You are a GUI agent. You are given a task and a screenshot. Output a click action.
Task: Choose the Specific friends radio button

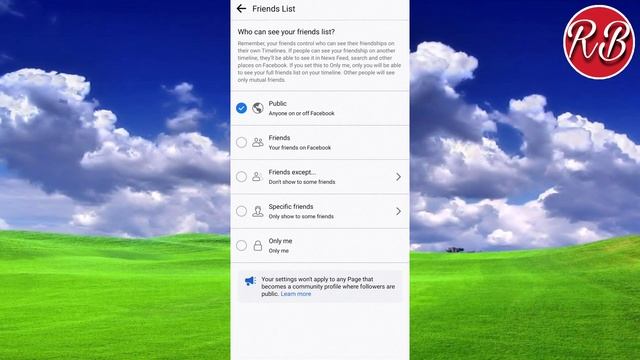tap(241, 211)
